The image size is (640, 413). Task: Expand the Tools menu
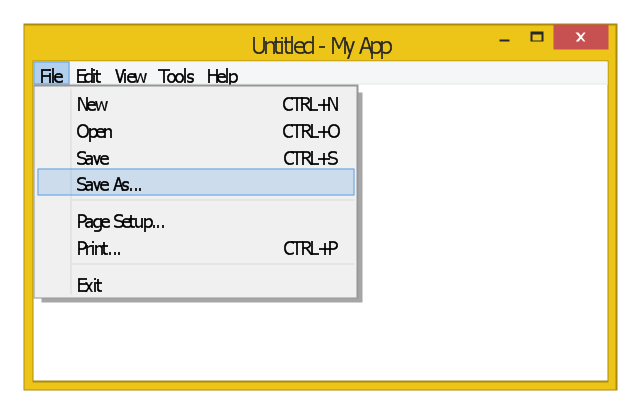(176, 76)
